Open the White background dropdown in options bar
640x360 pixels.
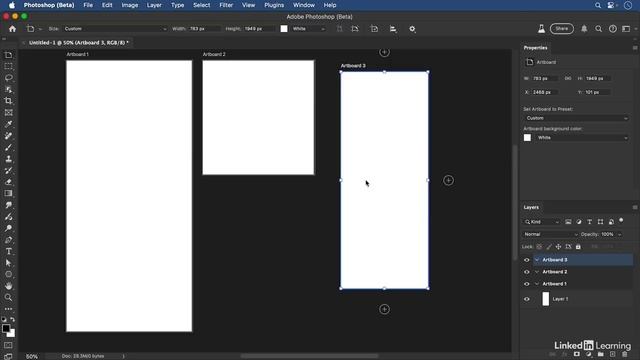pyautogui.click(x=309, y=29)
